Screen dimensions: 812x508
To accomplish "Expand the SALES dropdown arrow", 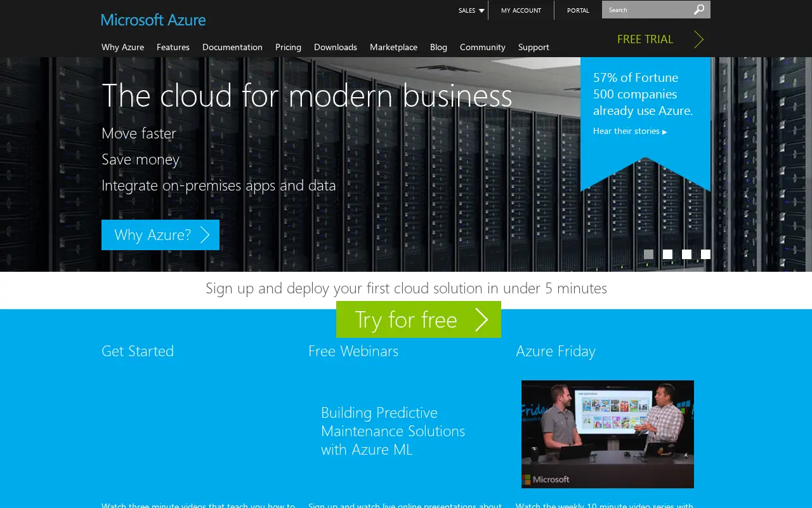I will click(x=481, y=11).
